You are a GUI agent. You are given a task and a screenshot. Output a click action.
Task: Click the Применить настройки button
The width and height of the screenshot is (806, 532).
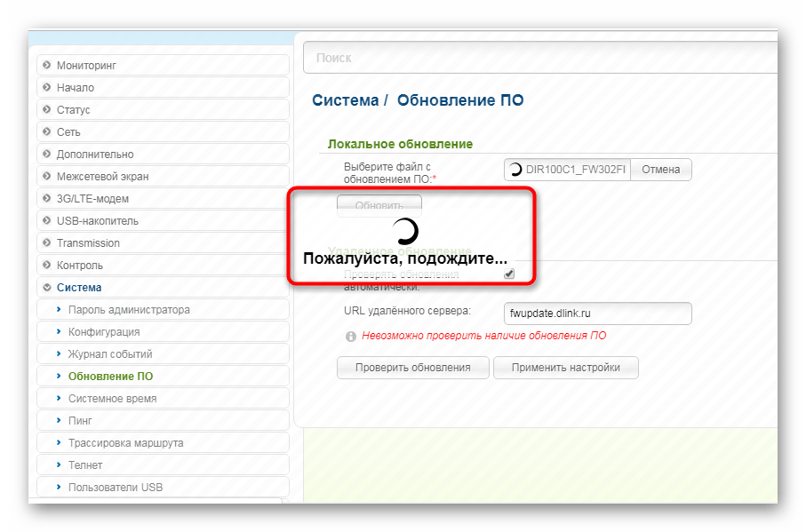coord(565,368)
